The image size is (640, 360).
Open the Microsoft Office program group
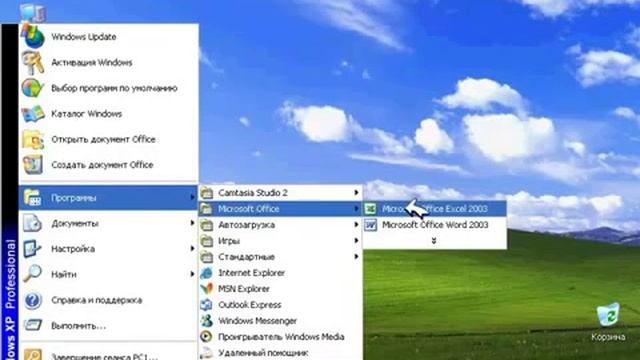click(280, 209)
